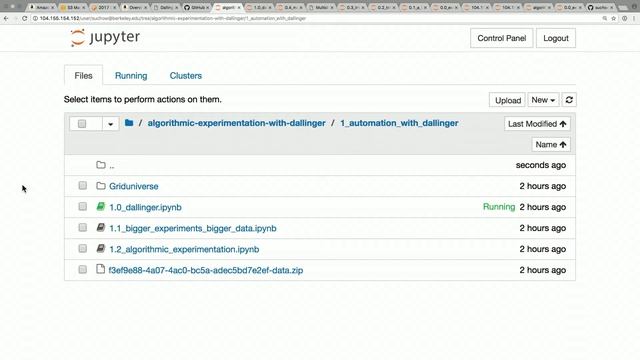Click the file icon of the data.zip file
Screen dimensions: 640x360
(x=100, y=269)
